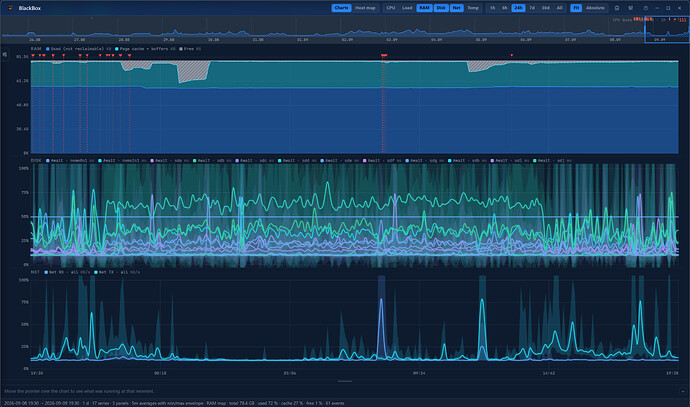Toggle the 'Used (not reclaimable)' RAM series

(78, 49)
